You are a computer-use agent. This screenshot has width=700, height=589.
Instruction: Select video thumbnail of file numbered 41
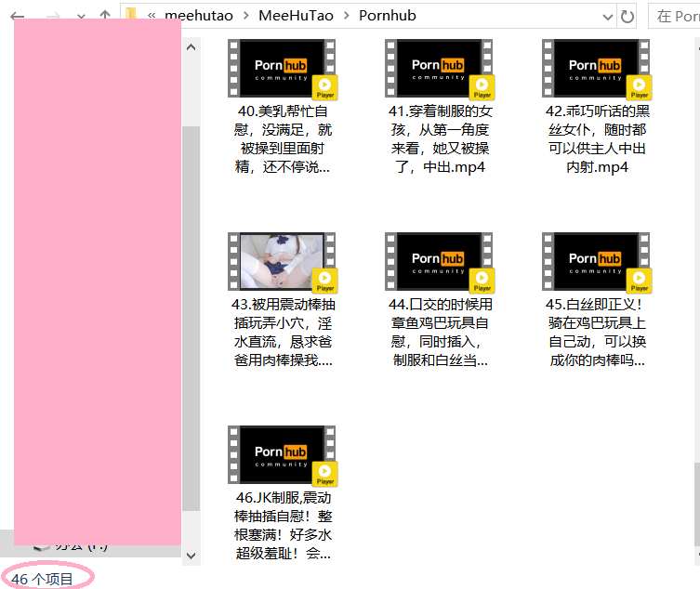pyautogui.click(x=439, y=69)
